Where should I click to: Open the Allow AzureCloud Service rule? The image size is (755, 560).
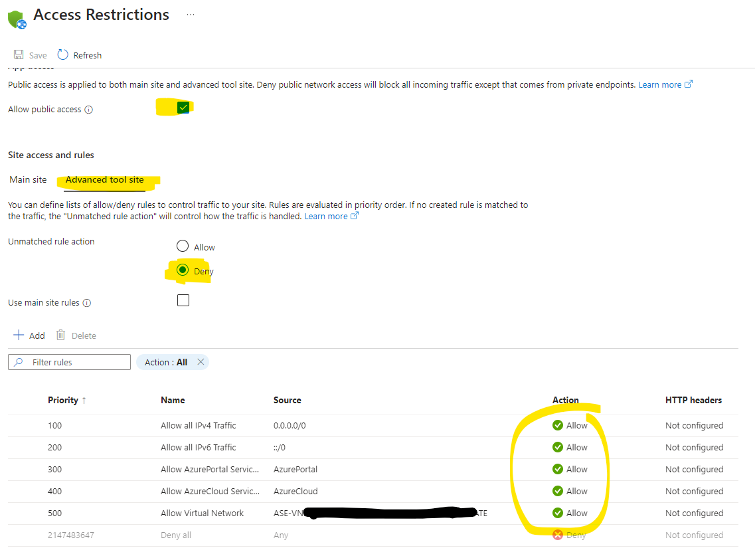[210, 491]
